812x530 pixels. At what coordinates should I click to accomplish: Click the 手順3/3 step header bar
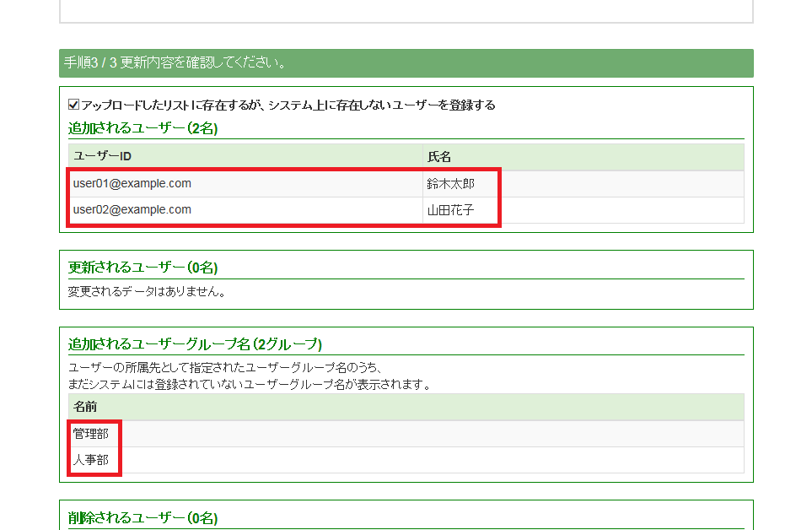[x=406, y=63]
